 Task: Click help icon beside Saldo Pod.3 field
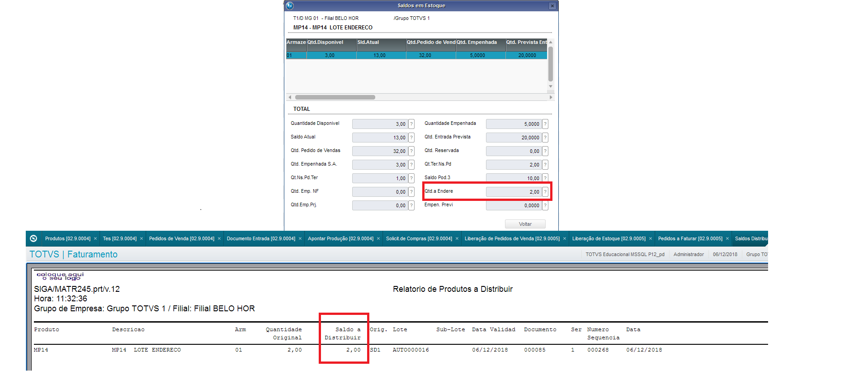tap(545, 178)
